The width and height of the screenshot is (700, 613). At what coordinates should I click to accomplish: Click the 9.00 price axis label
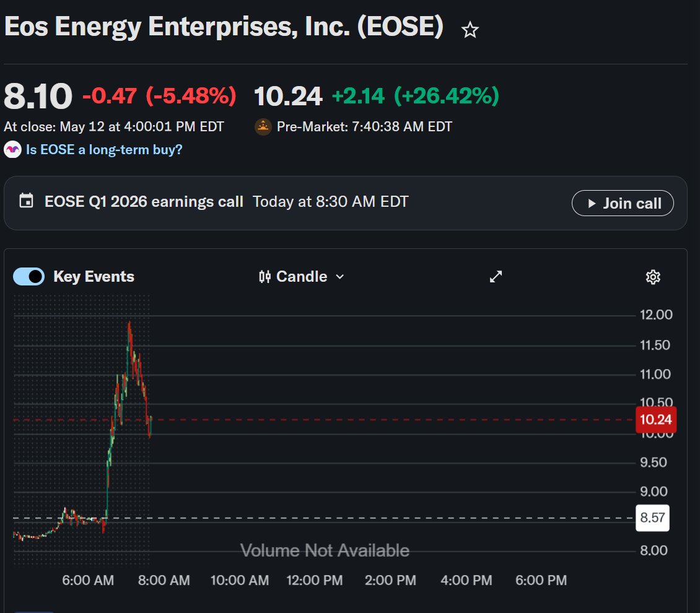click(654, 492)
